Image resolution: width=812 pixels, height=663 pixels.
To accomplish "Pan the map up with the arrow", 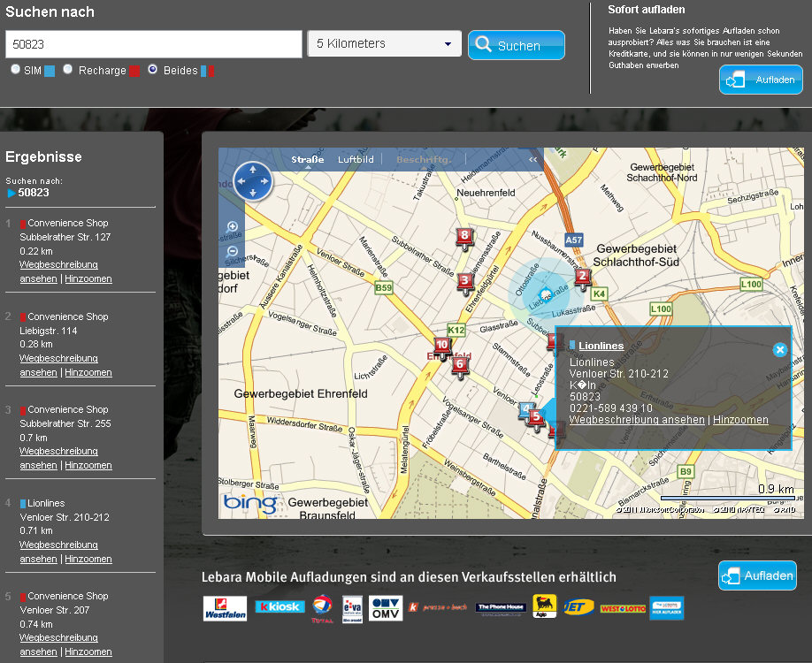I will tap(253, 170).
